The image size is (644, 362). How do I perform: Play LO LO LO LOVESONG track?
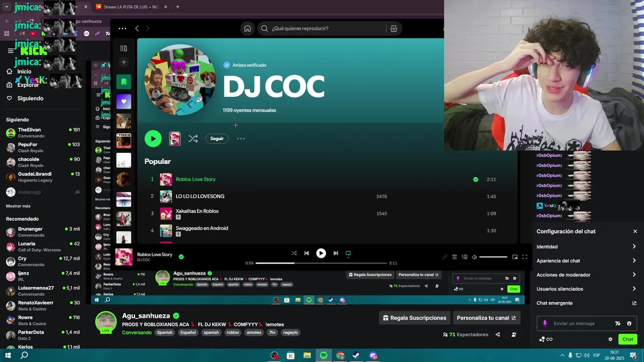click(x=200, y=197)
